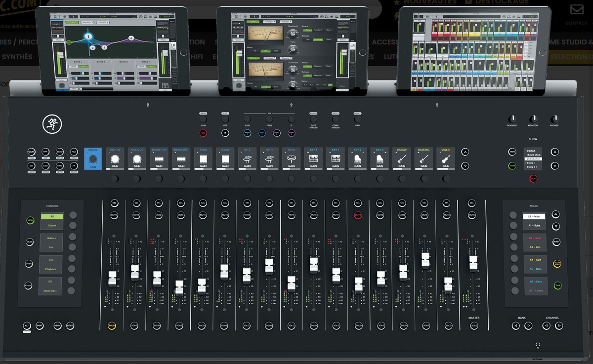Select the BASSDI guitar channel icon
Viewport: 593px width, 364px height.
tap(402, 159)
